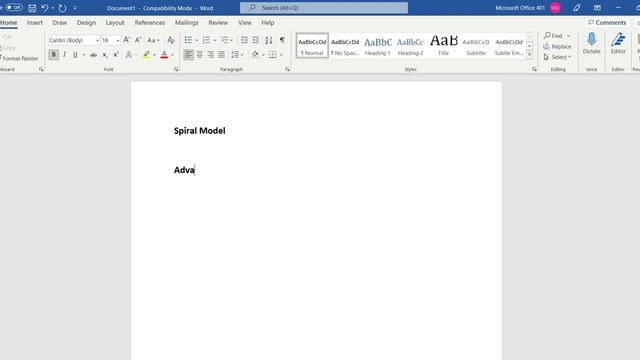Image resolution: width=640 pixels, height=360 pixels.
Task: Open the Editor pane
Action: [618, 44]
